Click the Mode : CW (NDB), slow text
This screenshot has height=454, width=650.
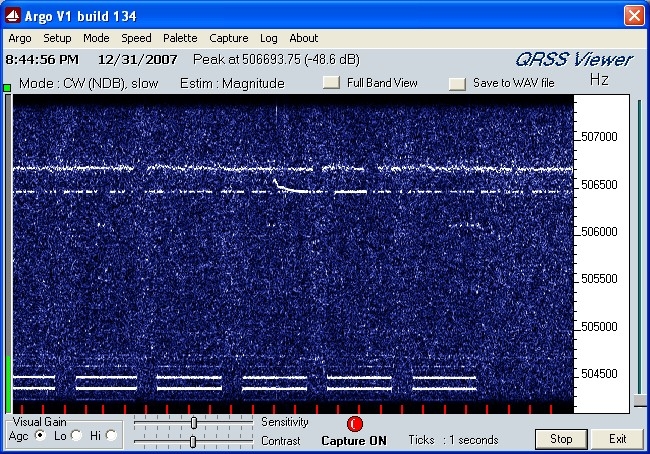[89, 84]
